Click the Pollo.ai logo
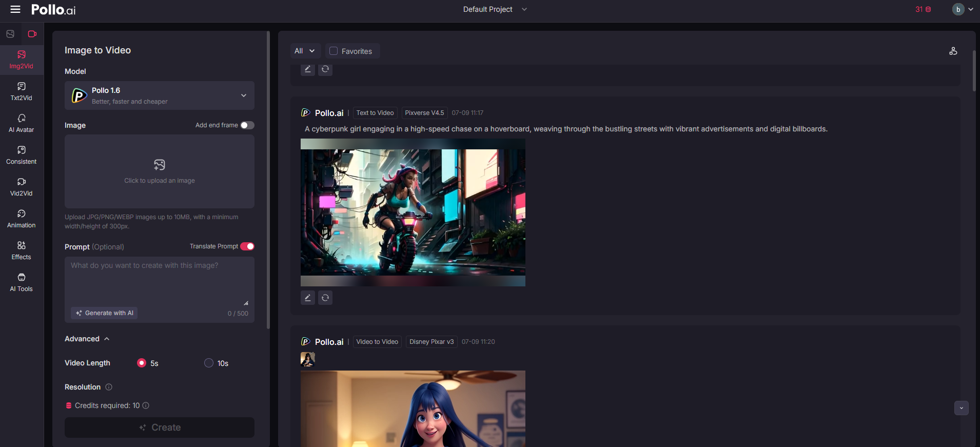980x447 pixels. coord(53,10)
